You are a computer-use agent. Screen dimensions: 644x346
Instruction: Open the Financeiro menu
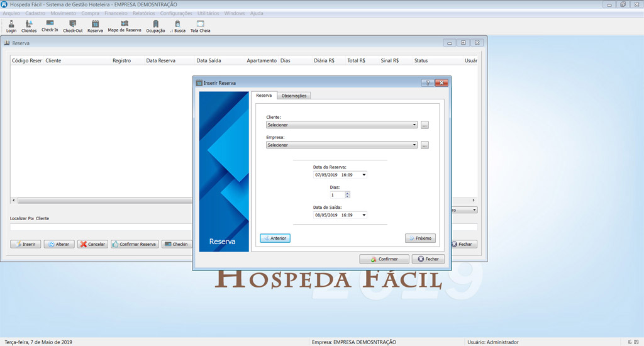point(116,13)
